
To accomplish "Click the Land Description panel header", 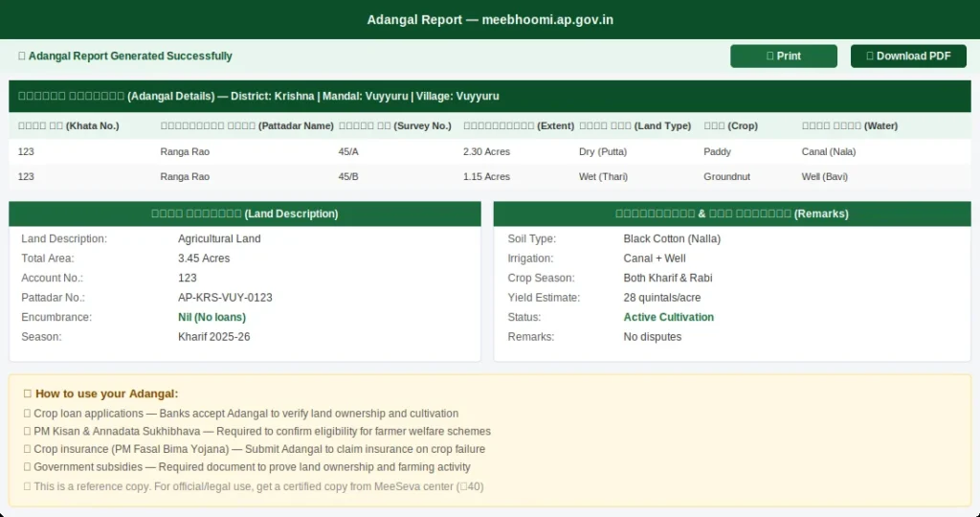I will pyautogui.click(x=245, y=214).
